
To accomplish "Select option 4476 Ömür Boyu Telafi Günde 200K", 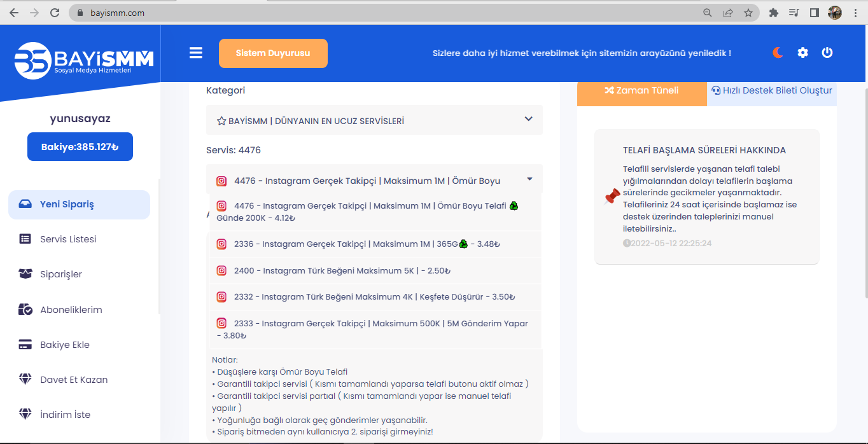I will tap(374, 211).
